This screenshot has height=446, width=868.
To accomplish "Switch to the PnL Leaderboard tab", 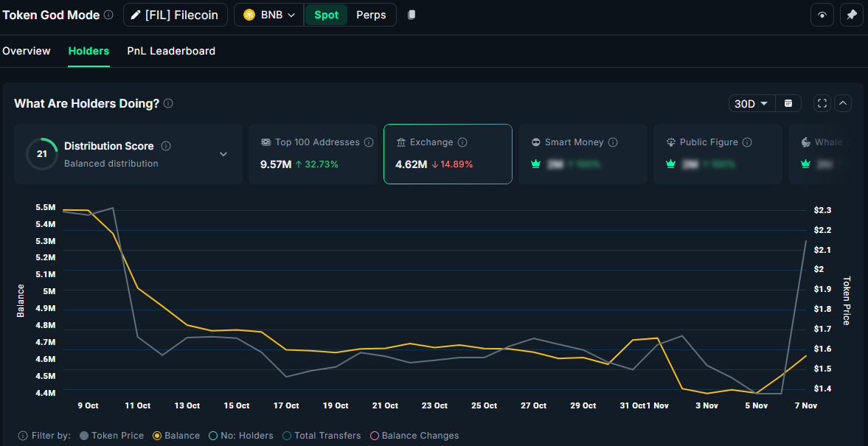I will point(171,51).
